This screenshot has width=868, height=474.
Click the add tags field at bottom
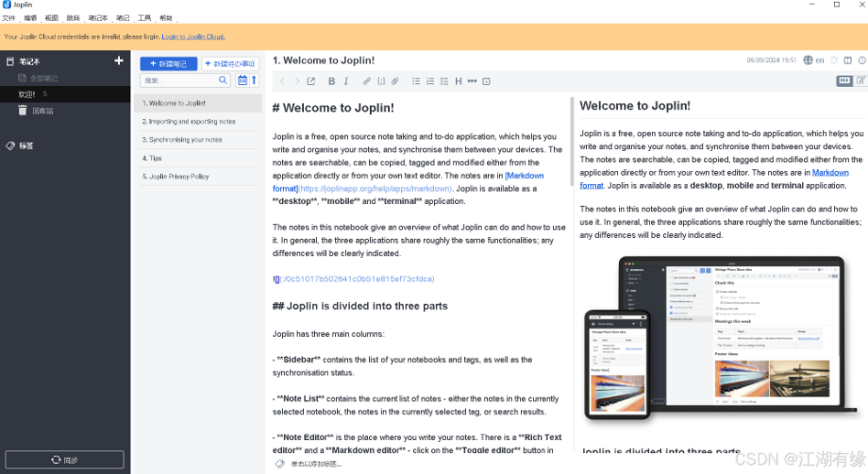pos(317,464)
